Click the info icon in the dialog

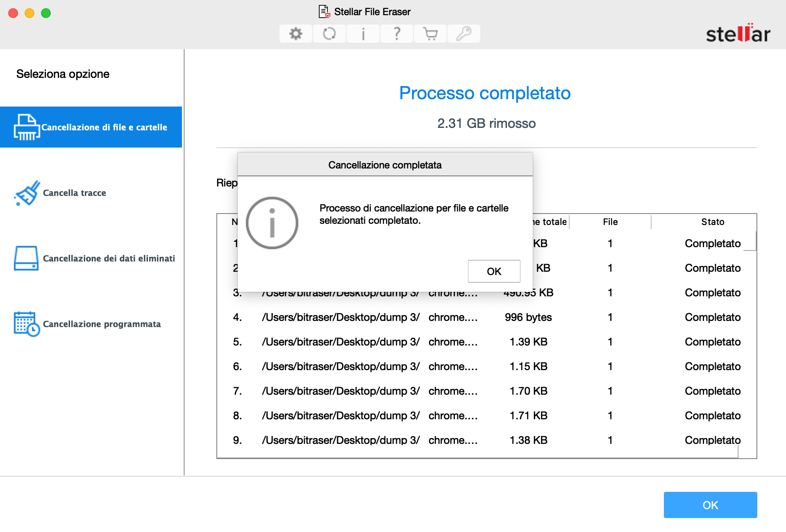(x=272, y=223)
